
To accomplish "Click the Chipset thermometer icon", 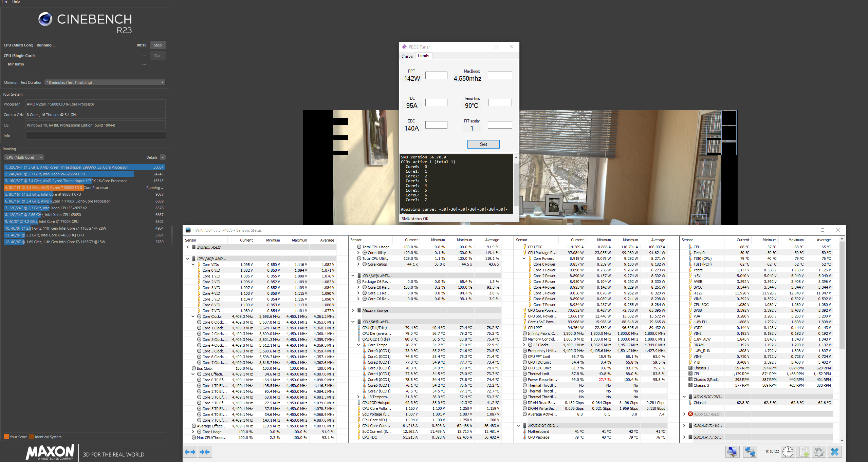I will [690, 403].
